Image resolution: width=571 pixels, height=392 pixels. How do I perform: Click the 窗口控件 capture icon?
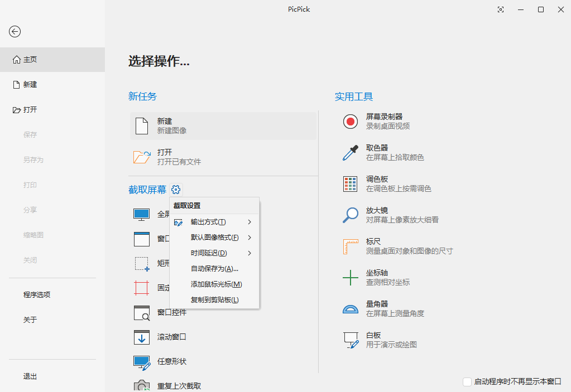click(142, 313)
